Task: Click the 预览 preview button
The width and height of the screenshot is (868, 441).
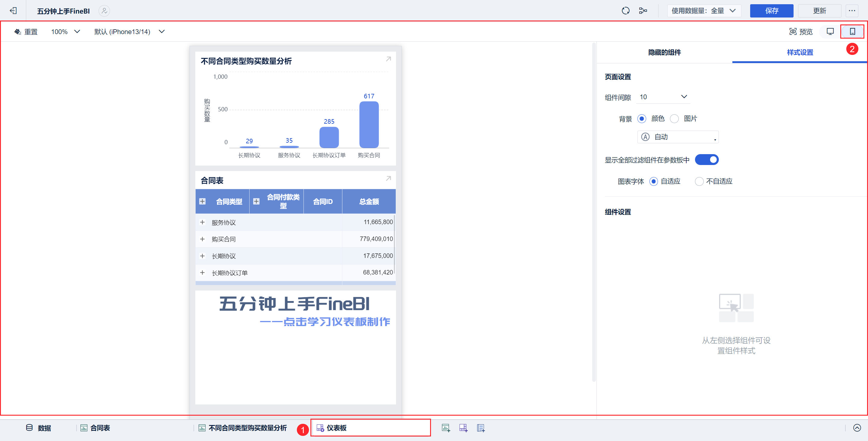Action: pyautogui.click(x=800, y=32)
